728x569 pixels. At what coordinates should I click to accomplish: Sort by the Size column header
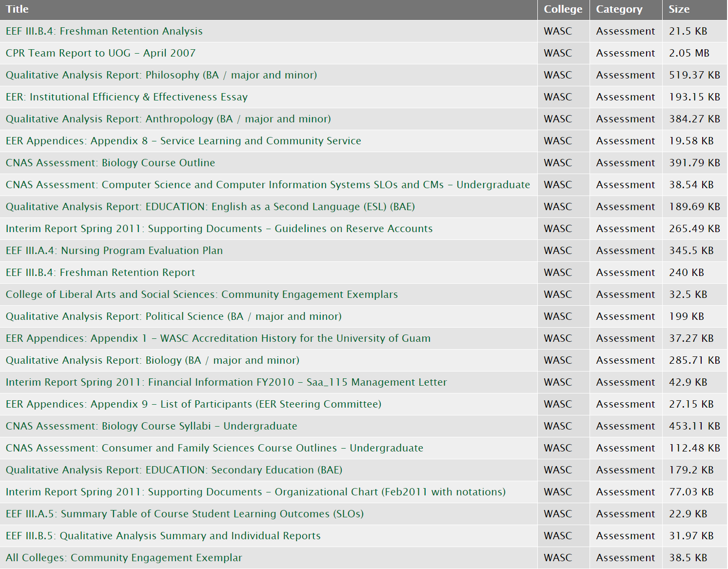pyautogui.click(x=679, y=9)
